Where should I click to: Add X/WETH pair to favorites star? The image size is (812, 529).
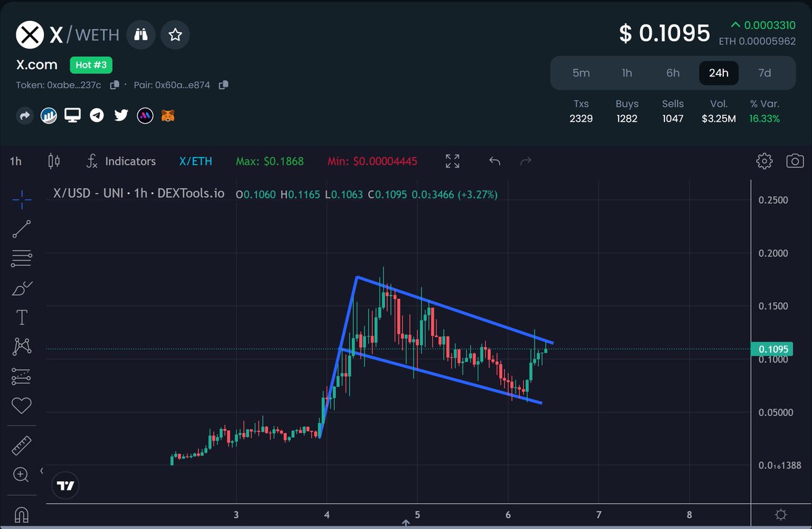[175, 34]
